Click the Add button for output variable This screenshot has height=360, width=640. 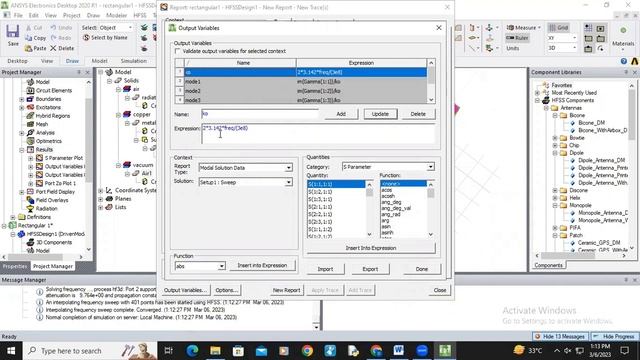[341, 114]
